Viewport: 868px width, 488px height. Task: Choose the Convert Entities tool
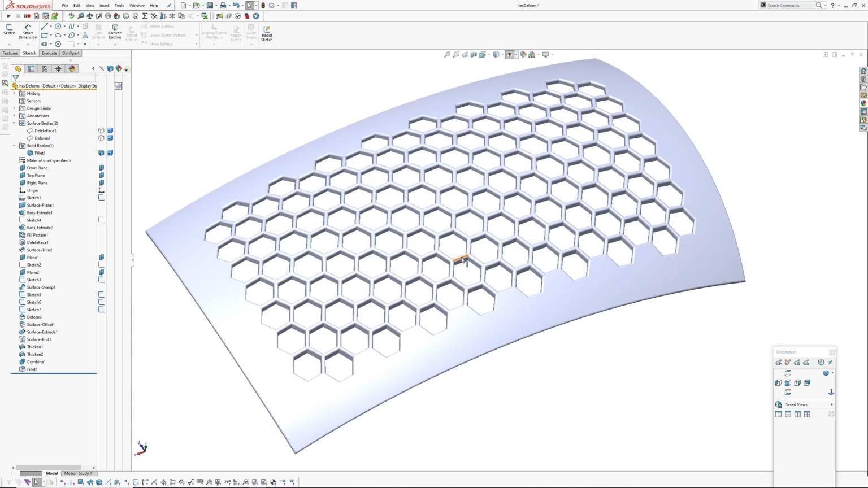pyautogui.click(x=115, y=31)
